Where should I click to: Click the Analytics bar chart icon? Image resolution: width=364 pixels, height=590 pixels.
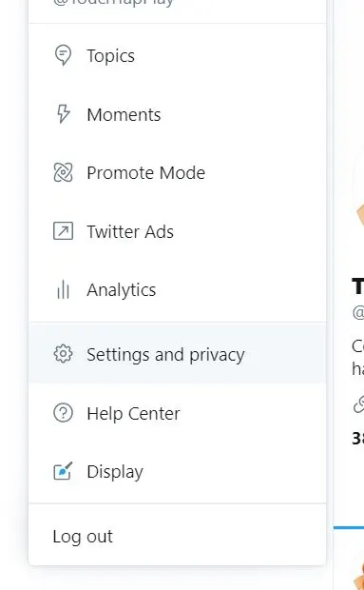tap(63, 289)
